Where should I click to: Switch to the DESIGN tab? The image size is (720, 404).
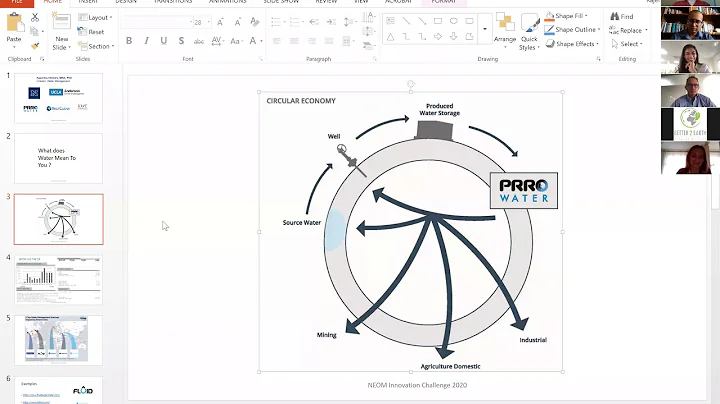pos(126,2)
